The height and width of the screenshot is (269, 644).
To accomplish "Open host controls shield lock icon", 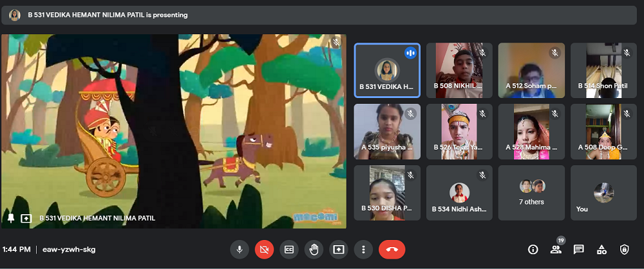I will point(624,250).
